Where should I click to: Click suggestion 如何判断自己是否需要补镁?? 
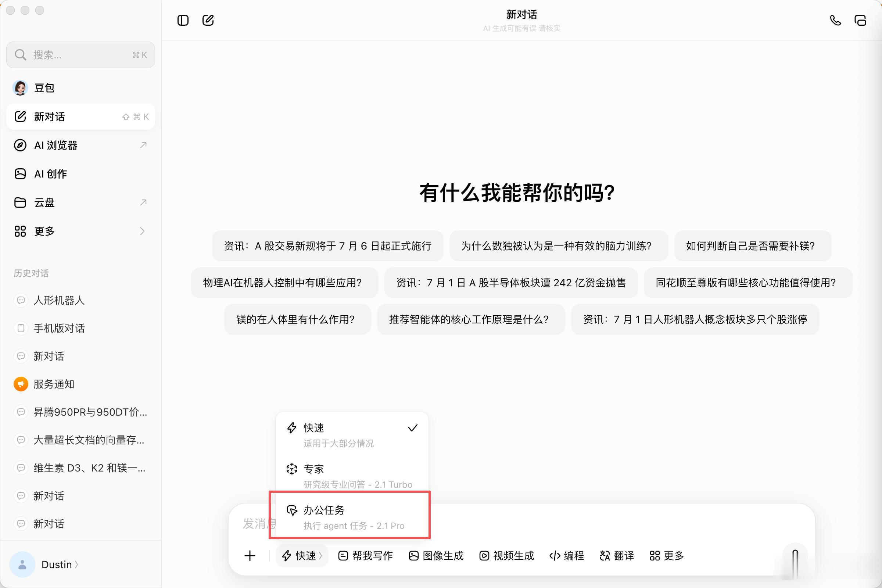[x=753, y=246]
